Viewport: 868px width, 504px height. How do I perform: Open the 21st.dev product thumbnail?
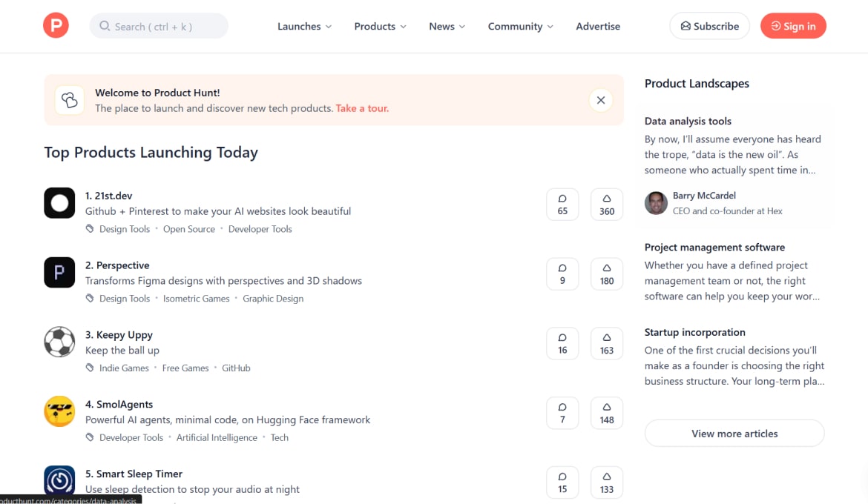click(59, 203)
